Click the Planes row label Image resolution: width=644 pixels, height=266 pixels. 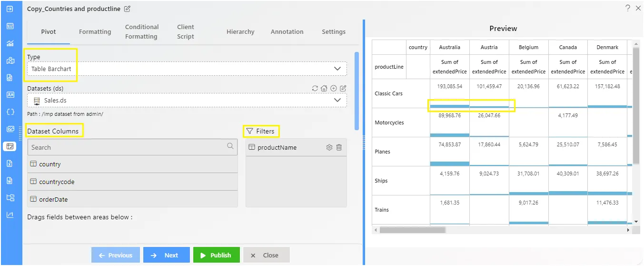(x=383, y=152)
